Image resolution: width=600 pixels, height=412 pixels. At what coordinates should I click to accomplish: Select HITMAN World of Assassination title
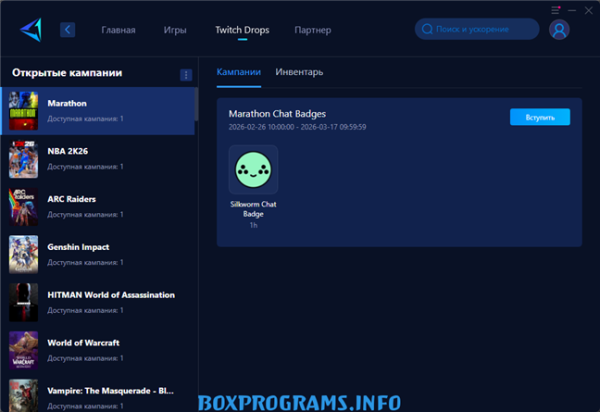point(111,295)
